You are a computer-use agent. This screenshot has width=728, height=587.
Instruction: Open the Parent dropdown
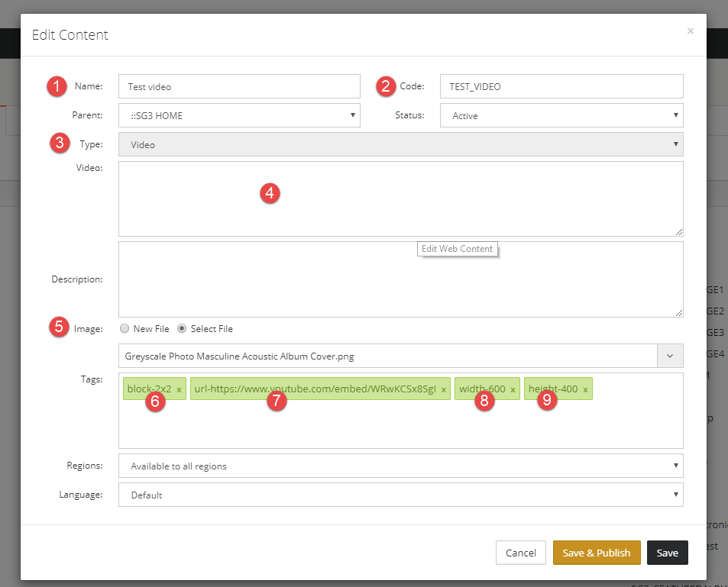point(239,115)
